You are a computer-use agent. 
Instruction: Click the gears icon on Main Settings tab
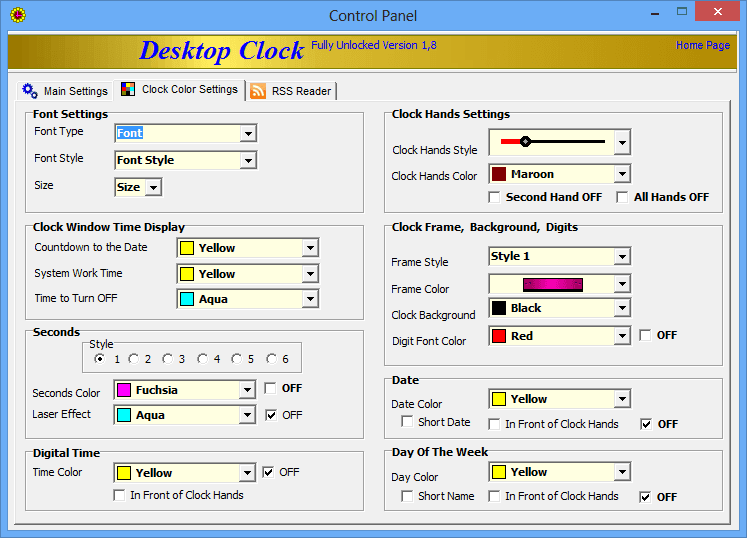pos(30,91)
